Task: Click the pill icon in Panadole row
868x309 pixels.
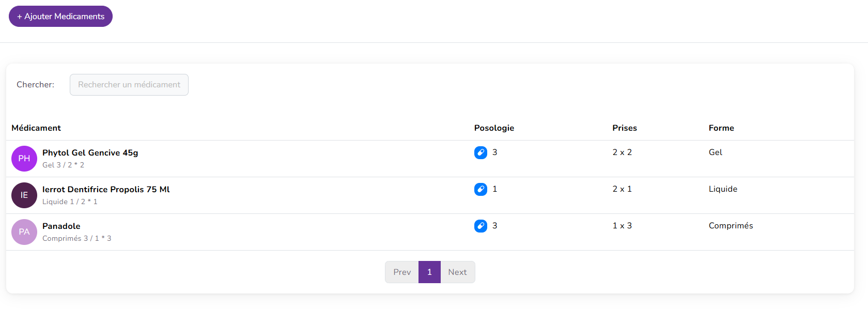Action: [481, 226]
